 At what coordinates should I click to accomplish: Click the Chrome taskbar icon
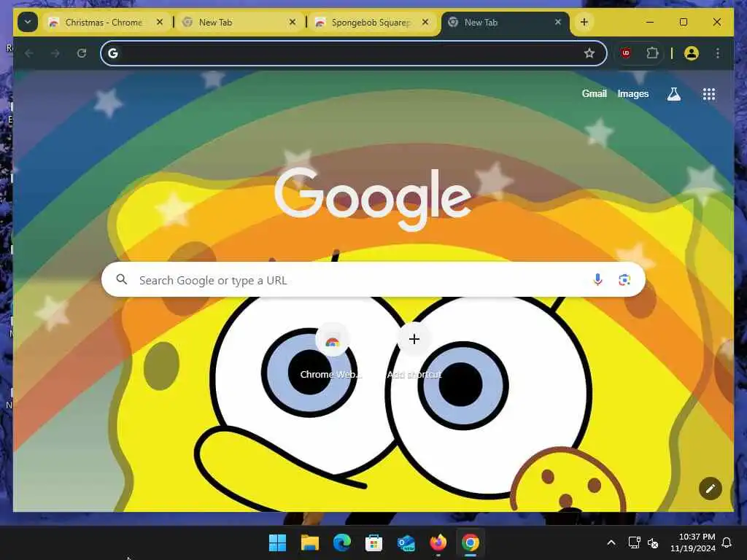(471, 542)
